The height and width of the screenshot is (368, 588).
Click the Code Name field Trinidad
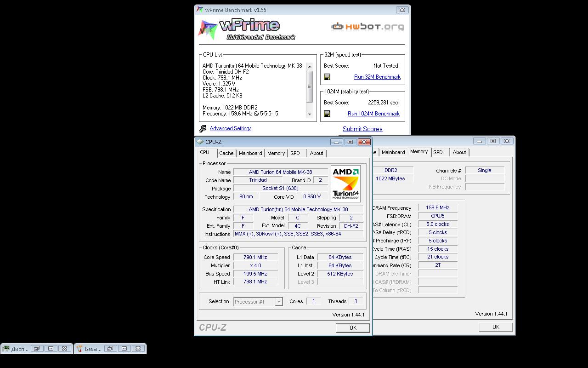click(258, 180)
